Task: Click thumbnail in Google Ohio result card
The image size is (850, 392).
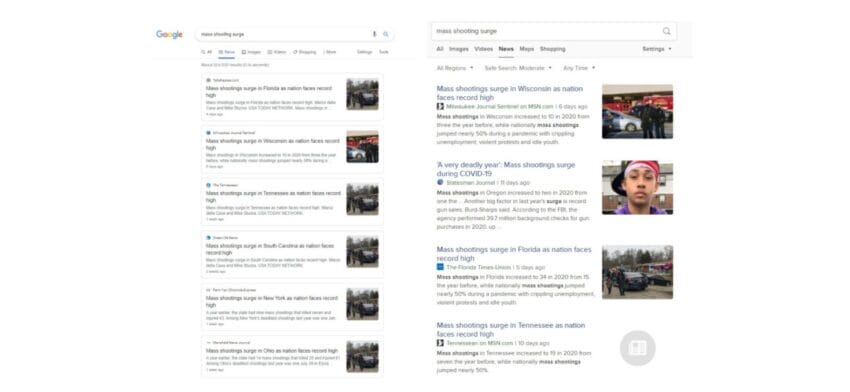Action: [x=363, y=356]
